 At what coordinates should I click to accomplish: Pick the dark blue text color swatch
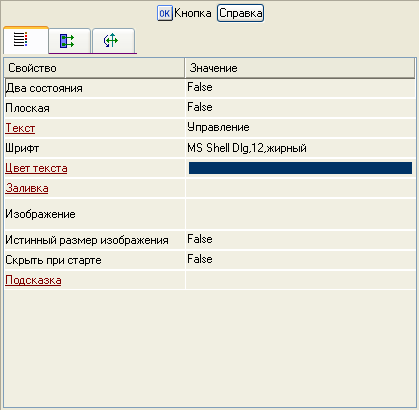pos(300,168)
